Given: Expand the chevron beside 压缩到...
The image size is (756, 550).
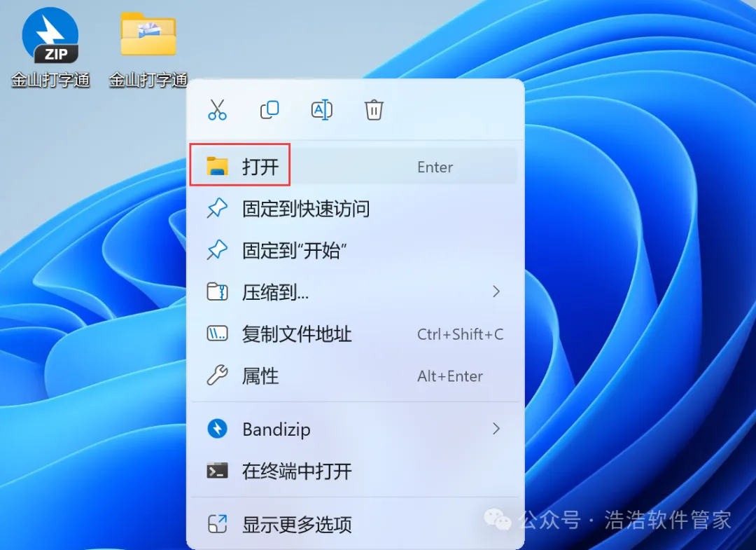Looking at the screenshot, I should pos(496,291).
